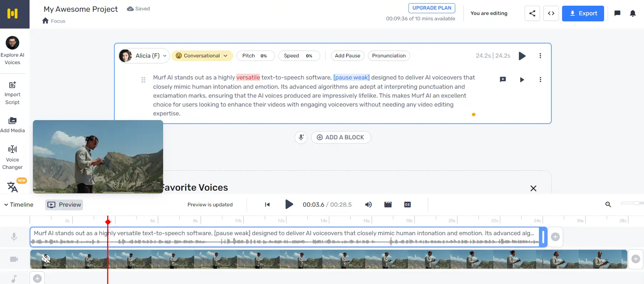Skip to timeline start
This screenshot has height=284, width=644.
click(267, 205)
